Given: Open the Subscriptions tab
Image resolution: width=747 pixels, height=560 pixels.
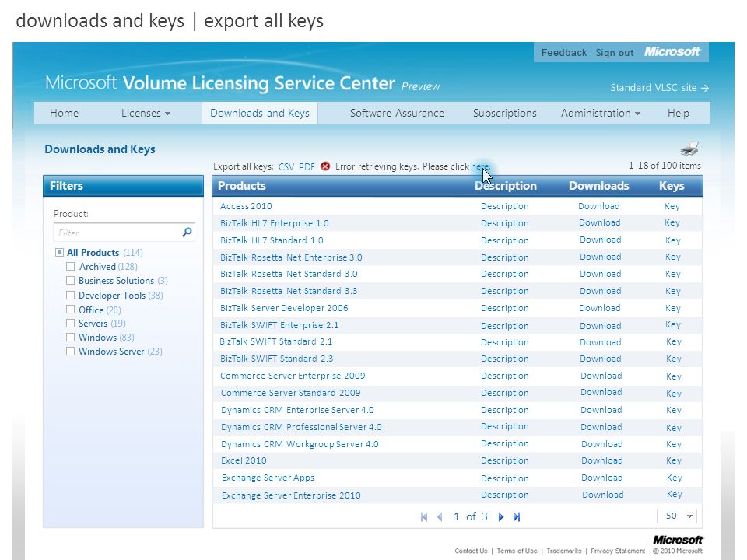Looking at the screenshot, I should (x=504, y=114).
